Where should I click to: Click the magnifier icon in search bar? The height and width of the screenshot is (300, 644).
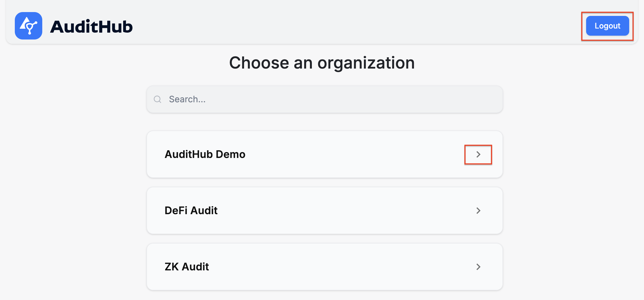pos(157,99)
